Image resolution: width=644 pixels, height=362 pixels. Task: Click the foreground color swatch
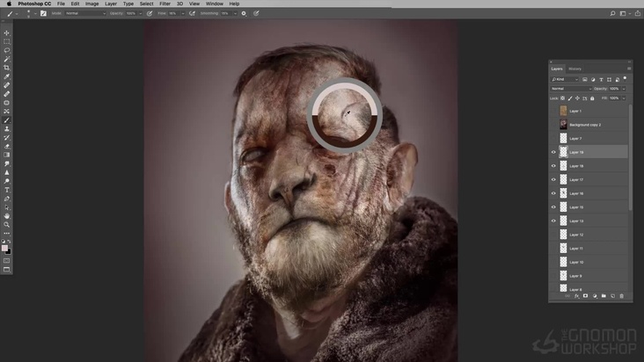pyautogui.click(x=4, y=248)
